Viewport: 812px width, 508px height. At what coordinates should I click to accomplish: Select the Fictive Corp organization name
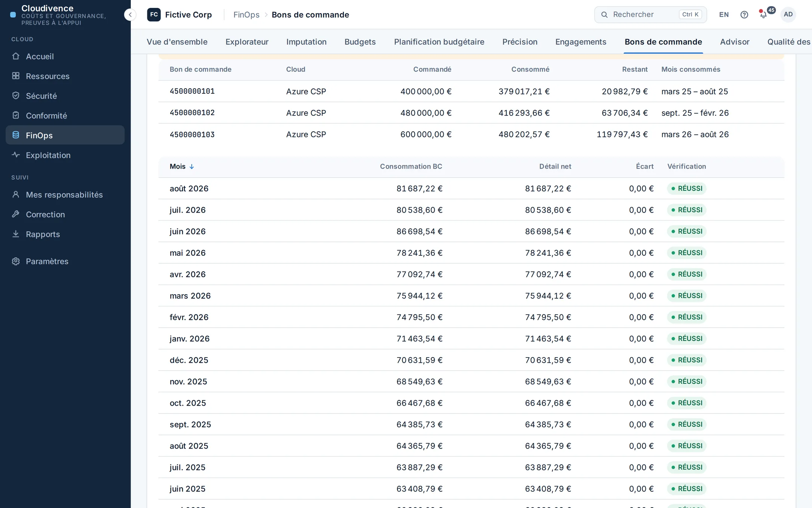point(188,15)
